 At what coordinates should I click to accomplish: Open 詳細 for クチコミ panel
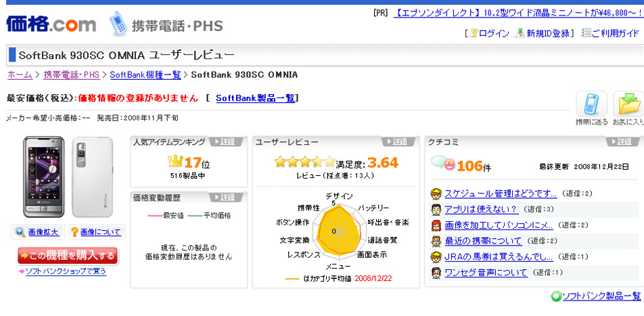[x=624, y=142]
